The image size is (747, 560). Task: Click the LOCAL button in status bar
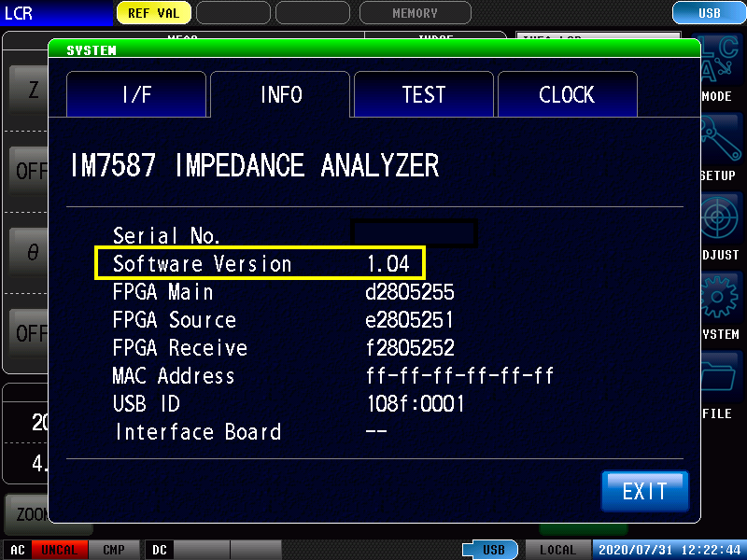click(x=557, y=550)
